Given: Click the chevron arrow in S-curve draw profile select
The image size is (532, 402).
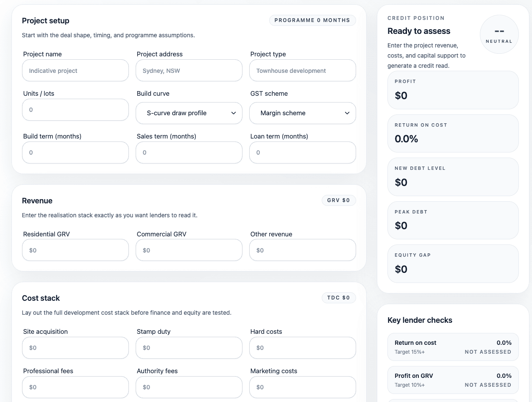Looking at the screenshot, I should pos(234,113).
